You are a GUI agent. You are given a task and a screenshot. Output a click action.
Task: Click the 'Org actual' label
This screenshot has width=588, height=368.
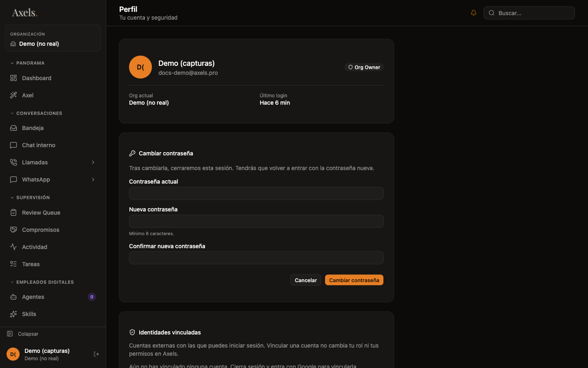click(141, 96)
